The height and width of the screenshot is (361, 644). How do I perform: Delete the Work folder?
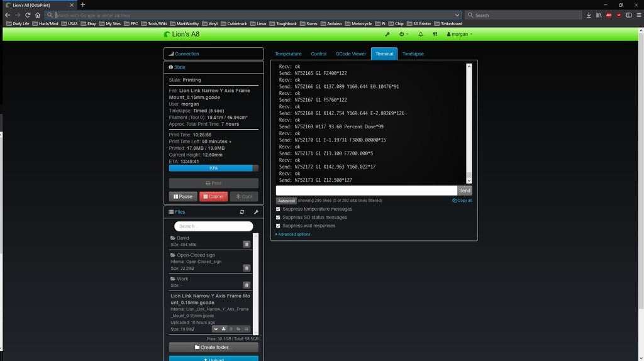pyautogui.click(x=247, y=285)
